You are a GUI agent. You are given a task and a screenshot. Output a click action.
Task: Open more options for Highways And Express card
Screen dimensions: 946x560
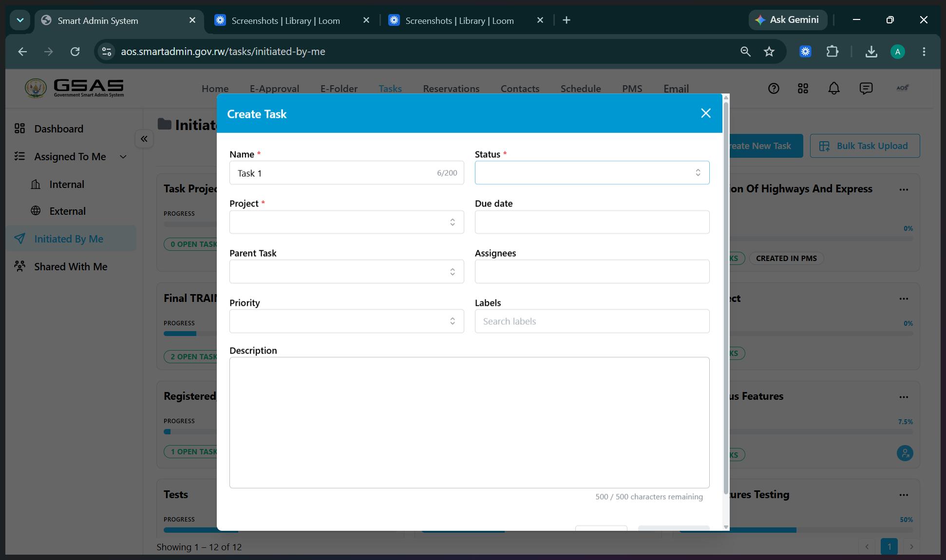[x=904, y=189]
